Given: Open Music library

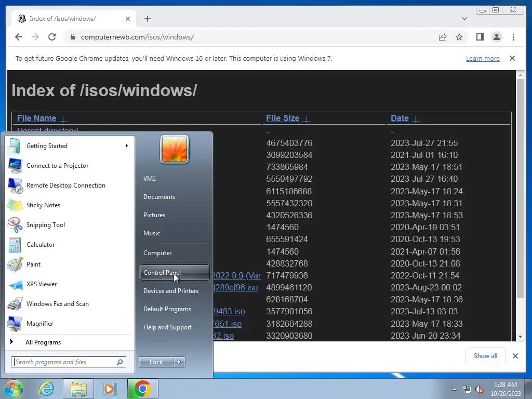Looking at the screenshot, I should (175, 233).
